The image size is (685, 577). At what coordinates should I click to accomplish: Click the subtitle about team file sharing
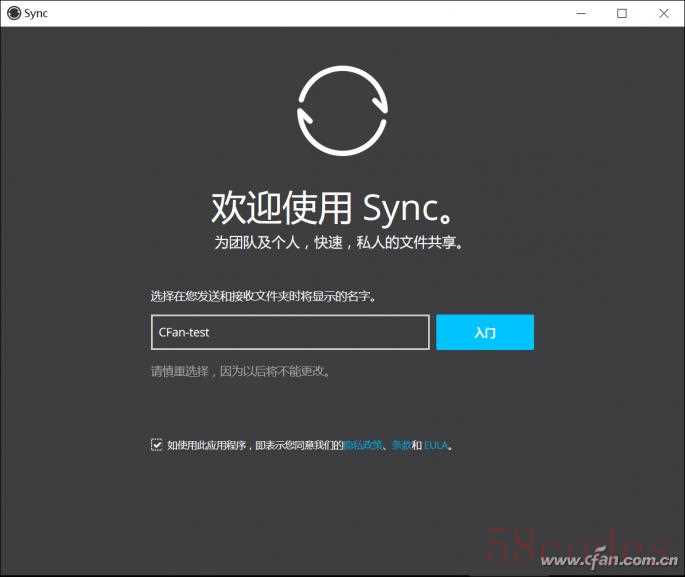click(x=340, y=243)
